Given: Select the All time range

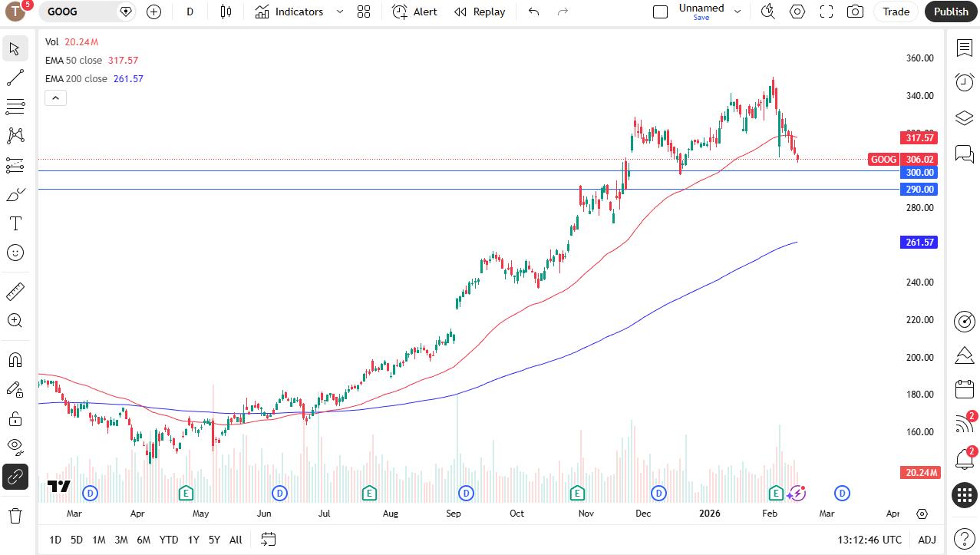Looking at the screenshot, I should pyautogui.click(x=236, y=540).
